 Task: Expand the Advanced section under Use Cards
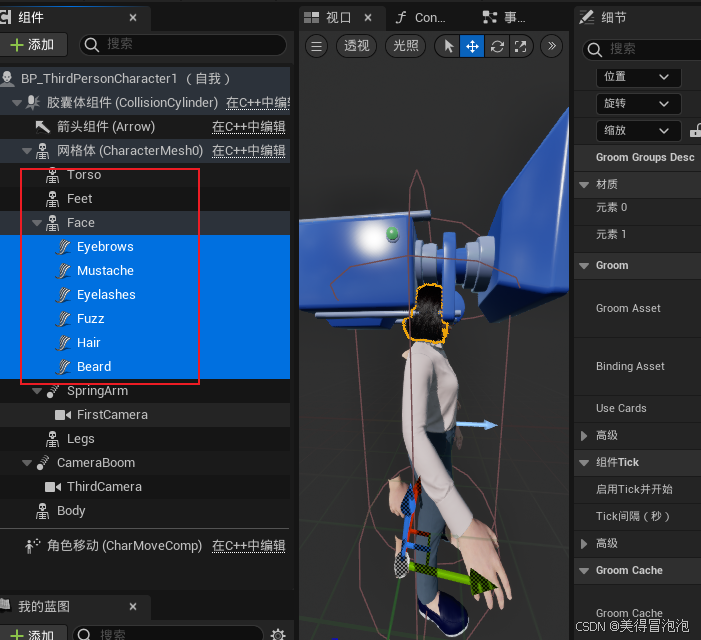(x=584, y=436)
